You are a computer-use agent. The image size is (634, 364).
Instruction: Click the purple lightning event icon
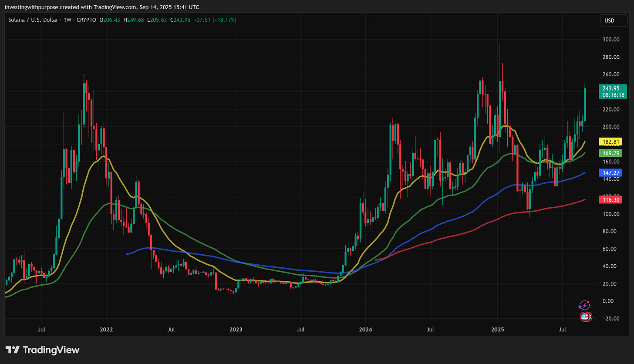coord(584,306)
